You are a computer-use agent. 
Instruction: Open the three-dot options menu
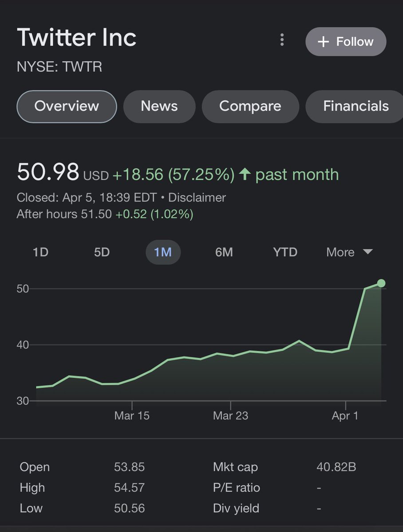[282, 40]
